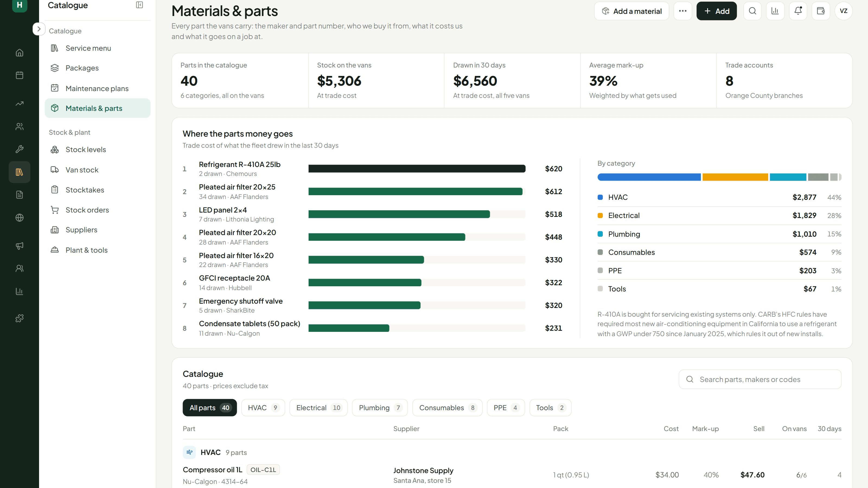This screenshot has height=488, width=868.
Task: Go to Service menu
Action: tap(97, 48)
